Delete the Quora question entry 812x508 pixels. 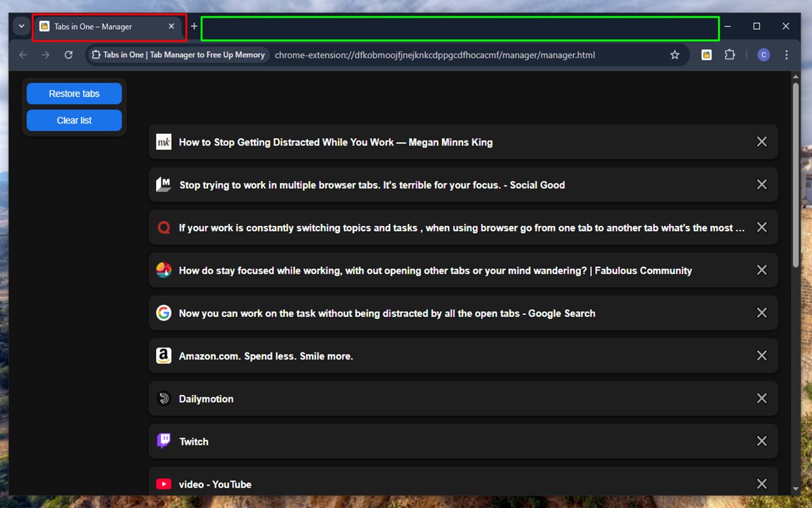click(x=762, y=227)
